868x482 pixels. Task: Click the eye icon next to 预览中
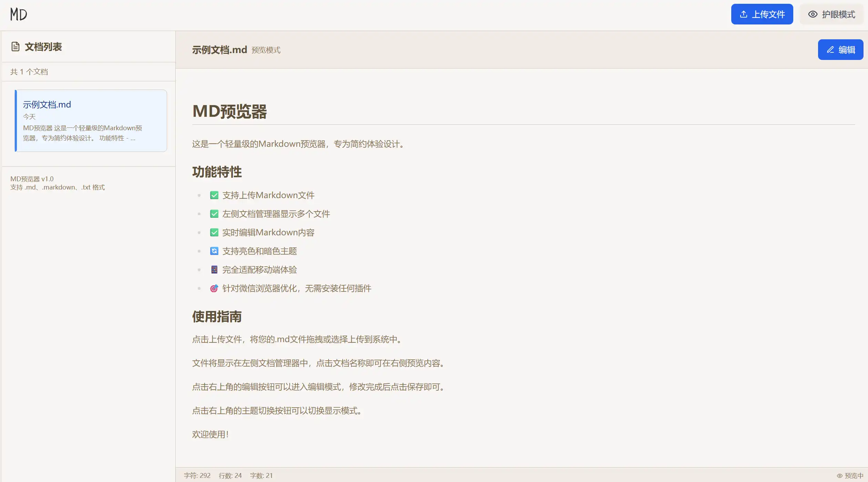(839, 476)
